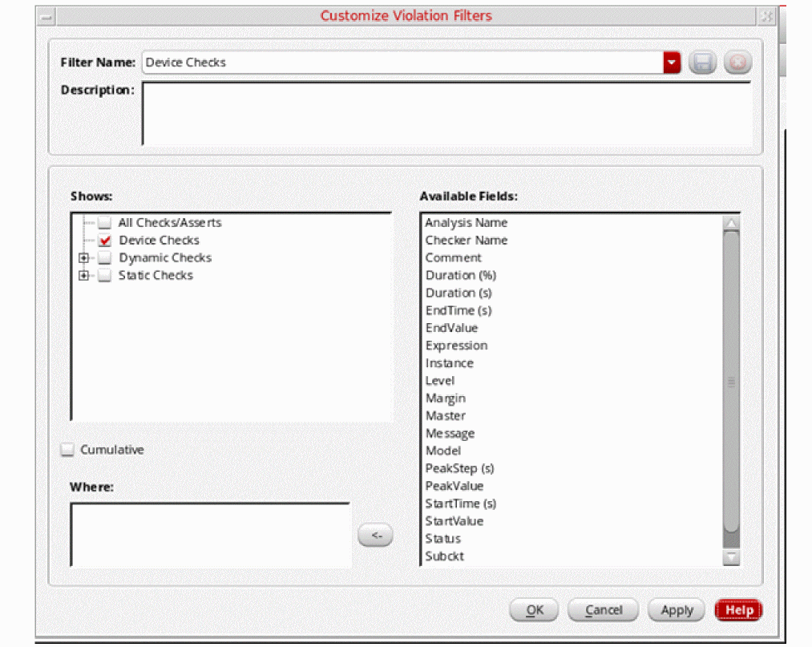Click the save filter disk icon
The height and width of the screenshot is (647, 812).
703,63
